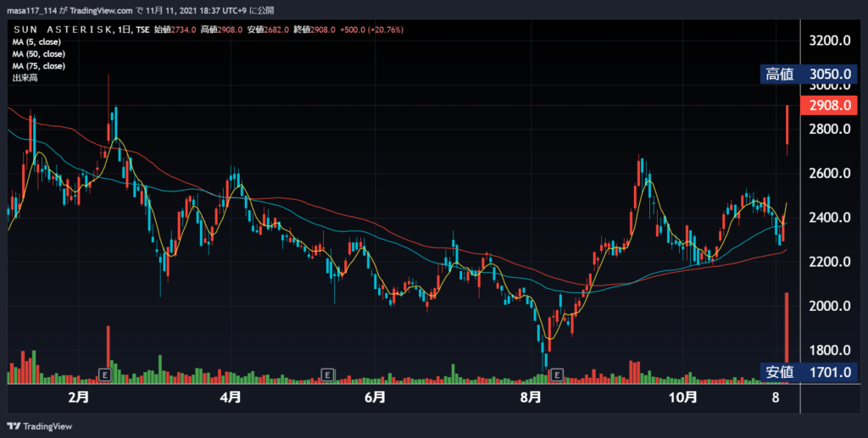Select the MA (75, close) indicator legend
The width and height of the screenshot is (868, 438).
point(39,66)
